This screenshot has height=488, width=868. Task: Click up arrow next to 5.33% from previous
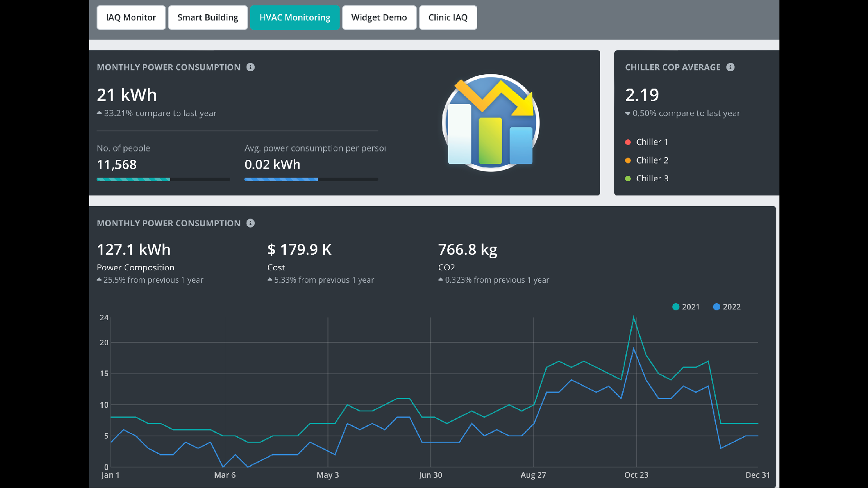point(270,280)
